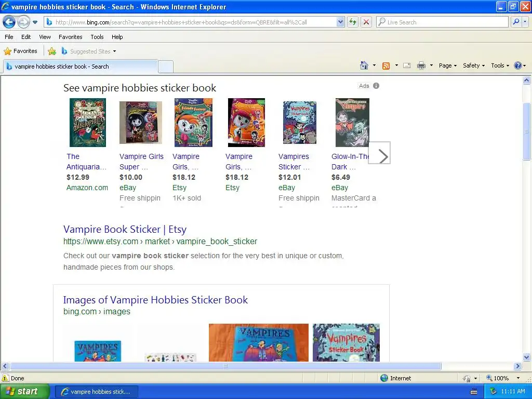Open the Glow-In-The Dark product link

[350, 162]
